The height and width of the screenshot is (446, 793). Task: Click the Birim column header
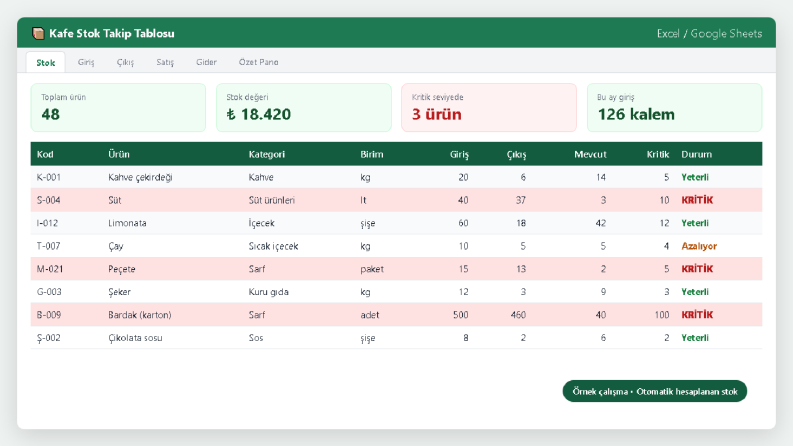[372, 154]
